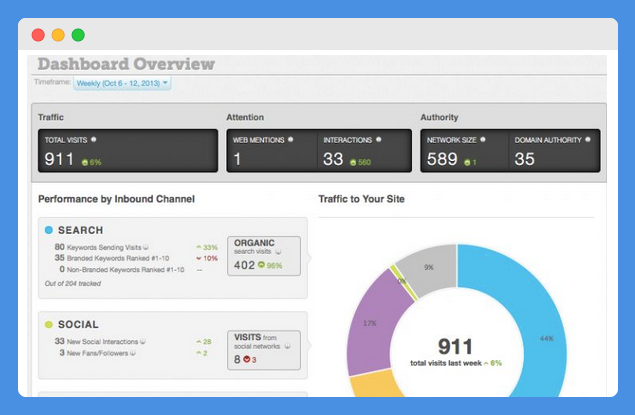Click 'Out of 204 tracked' note
The height and width of the screenshot is (415, 635).
[x=73, y=283]
